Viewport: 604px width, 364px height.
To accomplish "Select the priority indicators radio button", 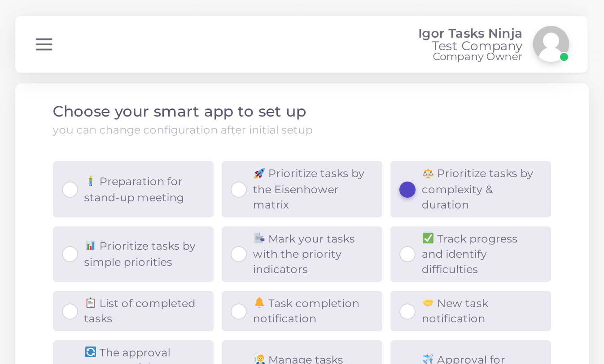I will [x=239, y=254].
